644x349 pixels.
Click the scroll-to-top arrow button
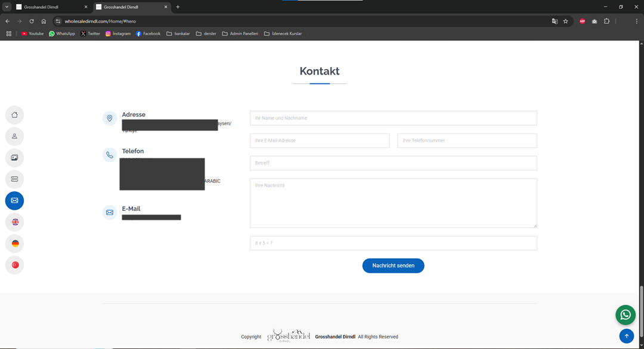tap(626, 336)
